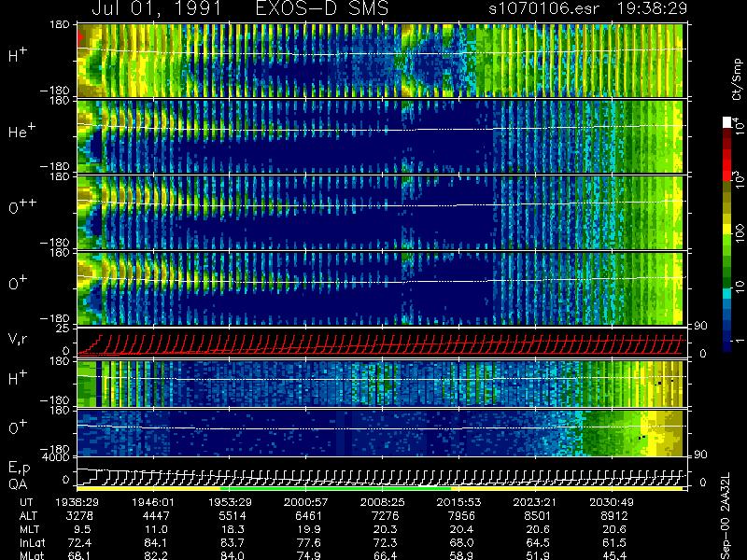The image size is (747, 560).
Task: Click the 'E,p' panel label
Action: click(19, 469)
